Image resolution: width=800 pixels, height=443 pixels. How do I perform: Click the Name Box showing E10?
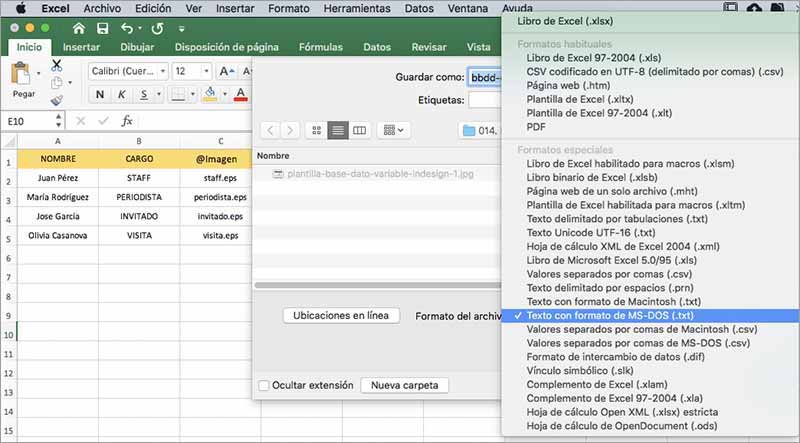pyautogui.click(x=30, y=121)
